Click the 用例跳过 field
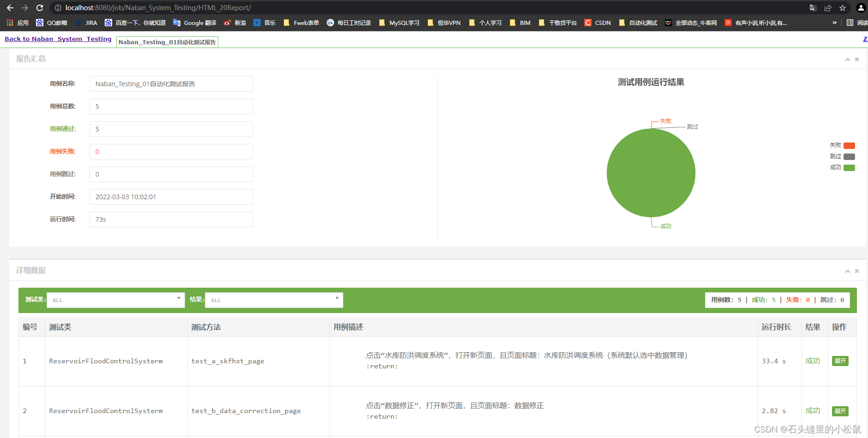868x438 pixels. (x=171, y=174)
